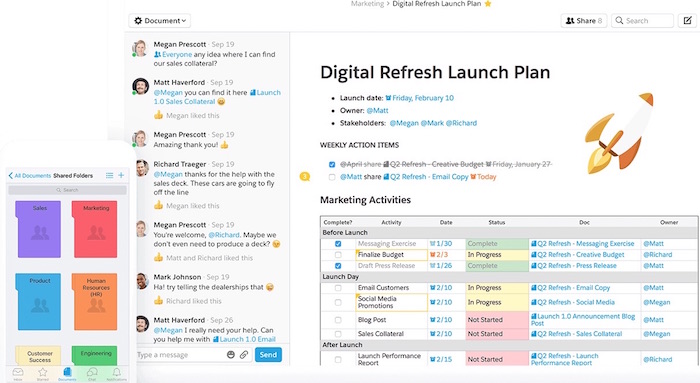Click the 2/3 date for Finalize Budget
The height and width of the screenshot is (383, 700).
(x=438, y=254)
